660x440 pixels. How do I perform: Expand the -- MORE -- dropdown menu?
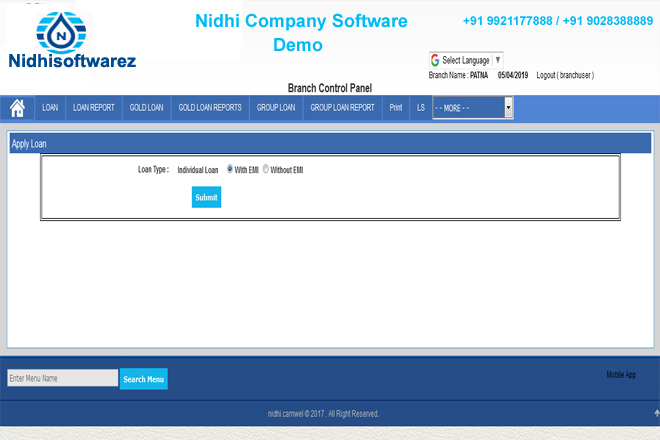pyautogui.click(x=473, y=108)
